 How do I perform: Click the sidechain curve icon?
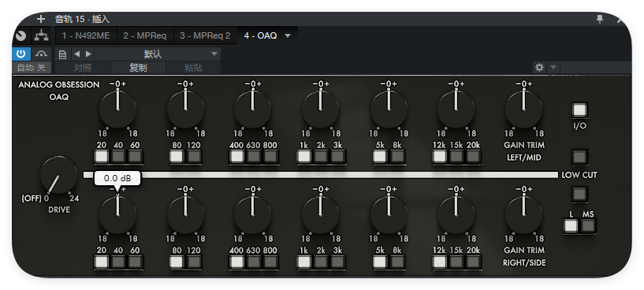pyautogui.click(x=41, y=54)
